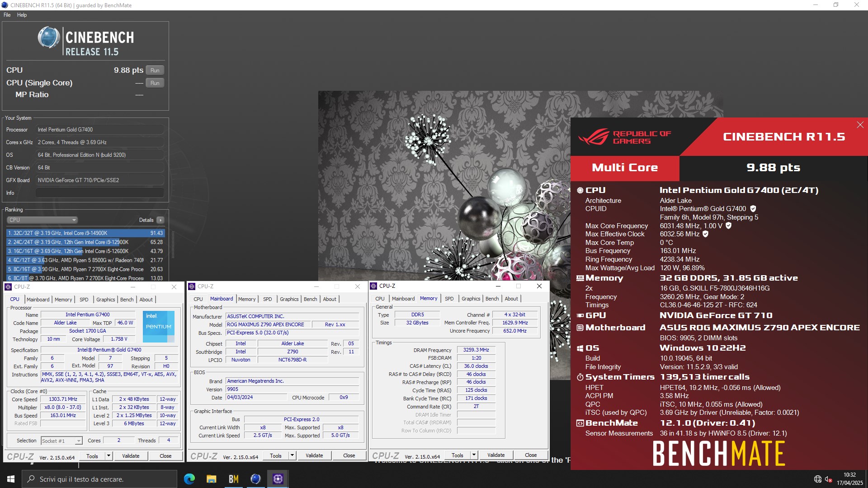This screenshot has width=868, height=488.
Task: Select ranking row Intel Core i9-14900K
Action: point(85,233)
